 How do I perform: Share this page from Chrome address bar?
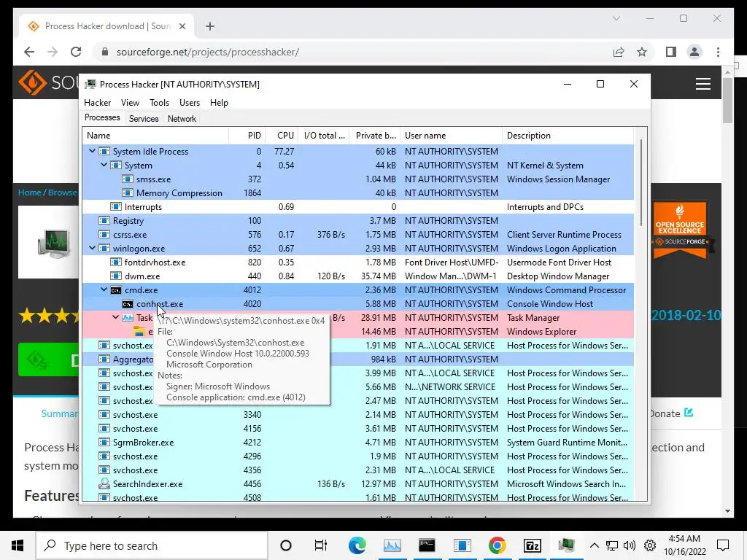pos(619,52)
